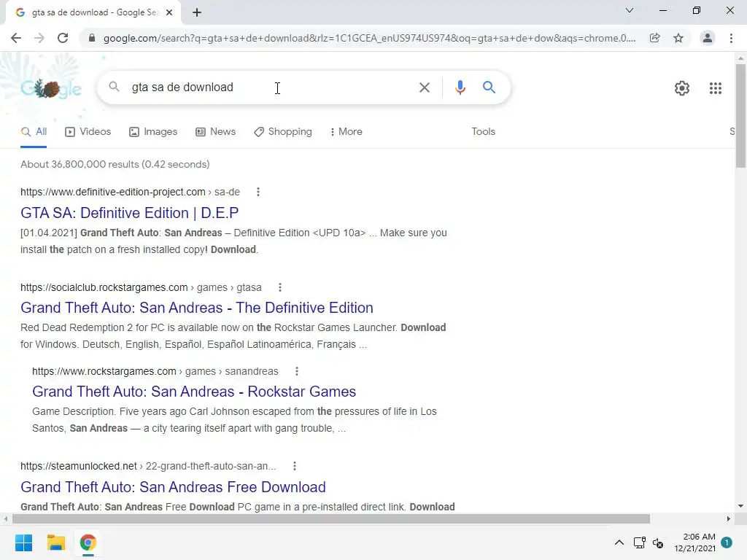Open muted volume tray icon
This screenshot has width=747, height=560.
(x=658, y=542)
